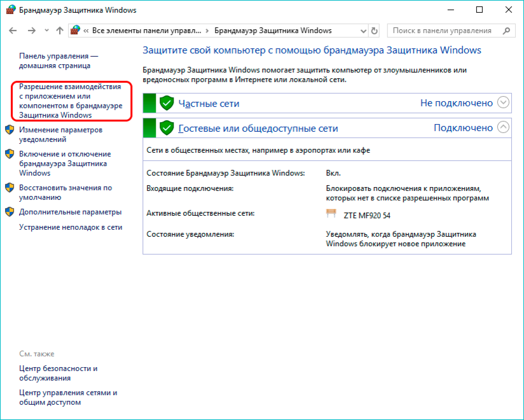The image size is (524, 420).
Task: Open 'Восстановить значения по умолчанию' link
Action: pyautogui.click(x=65, y=192)
